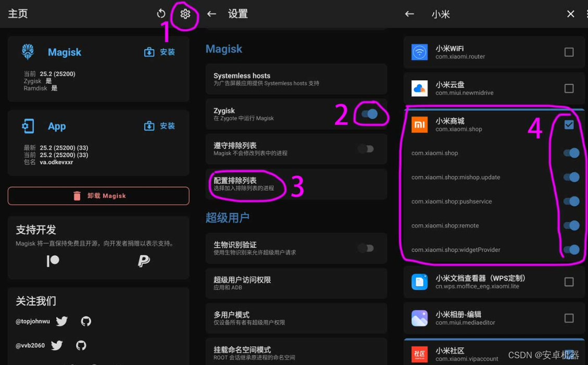
Task: Open Systemless hosts setting
Action: tap(296, 79)
